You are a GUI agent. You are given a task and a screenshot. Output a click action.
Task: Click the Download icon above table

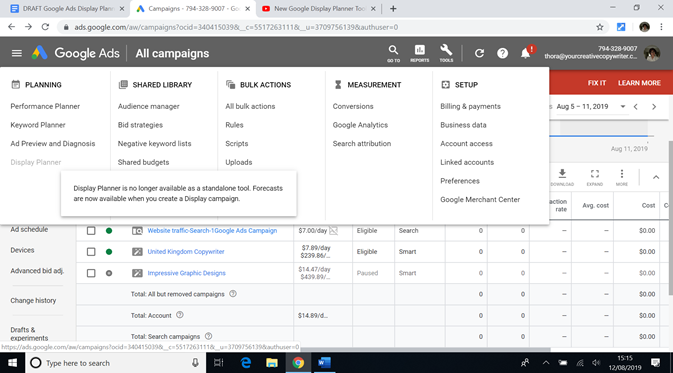(562, 177)
